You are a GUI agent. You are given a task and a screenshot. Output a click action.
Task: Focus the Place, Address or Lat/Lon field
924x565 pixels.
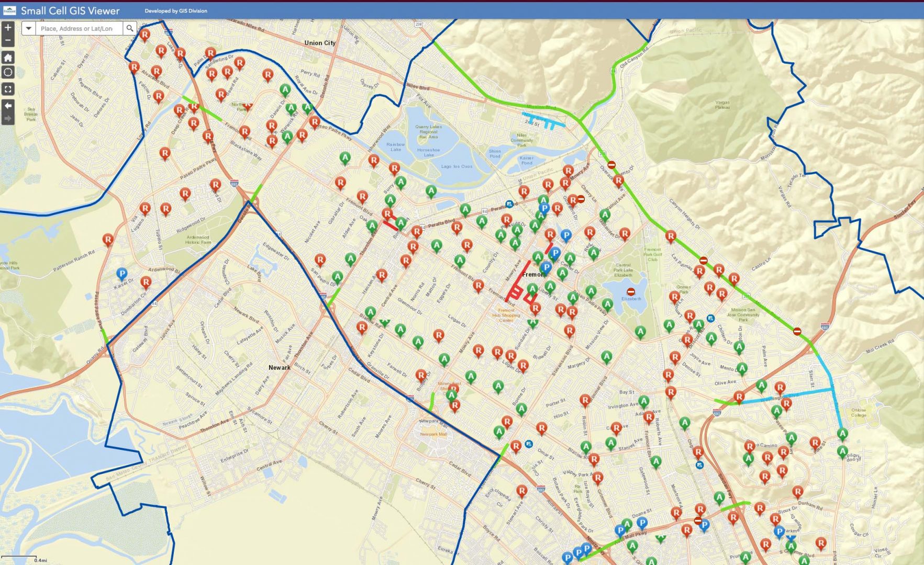tap(79, 28)
